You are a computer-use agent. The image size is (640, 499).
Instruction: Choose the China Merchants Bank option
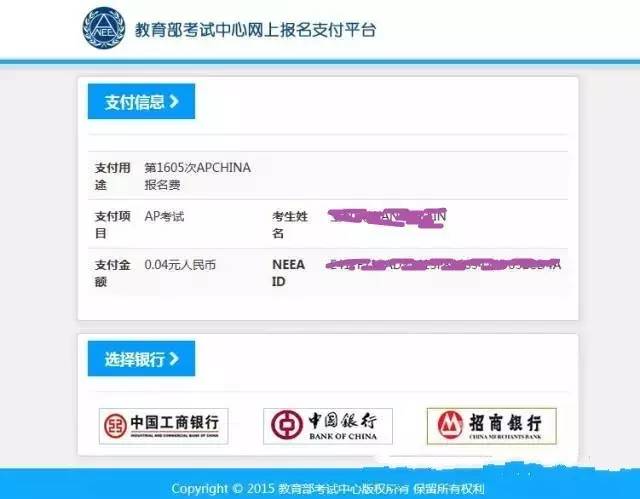491,426
